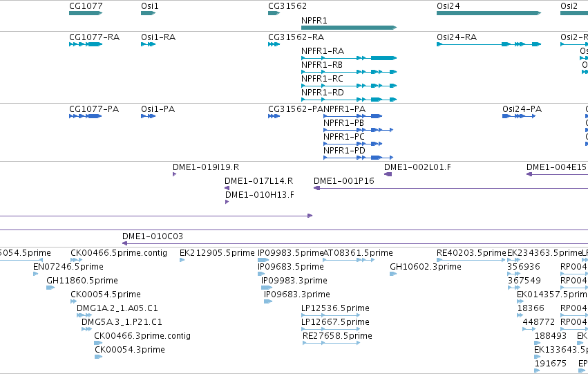Select the DME1-001P16 clone label
Image resolution: width=588 pixels, height=374 pixels.
pyautogui.click(x=344, y=181)
